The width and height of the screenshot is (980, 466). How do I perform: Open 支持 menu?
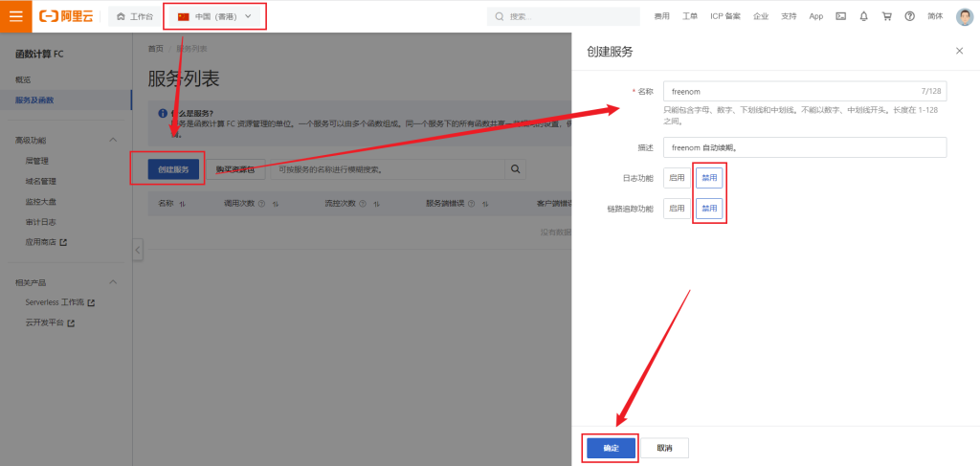[x=789, y=16]
